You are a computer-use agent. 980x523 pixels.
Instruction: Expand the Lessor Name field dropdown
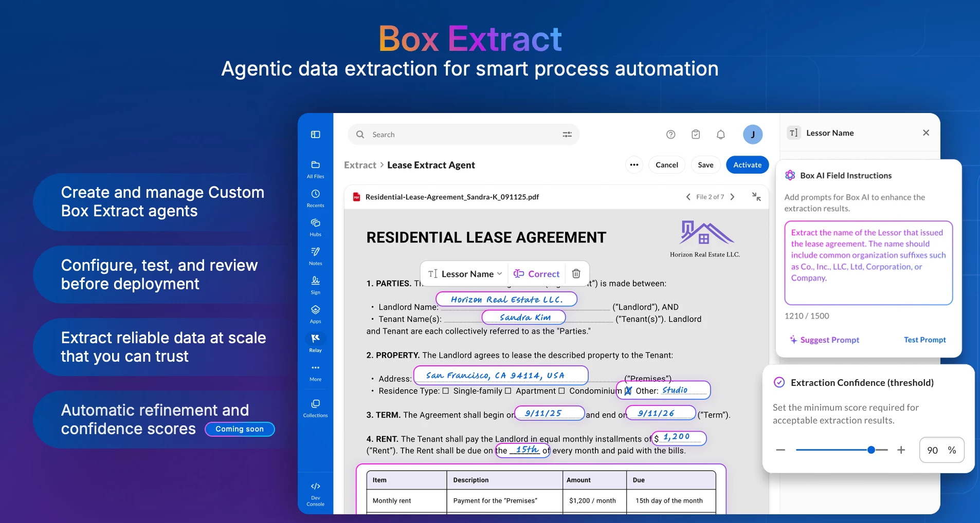(x=499, y=274)
